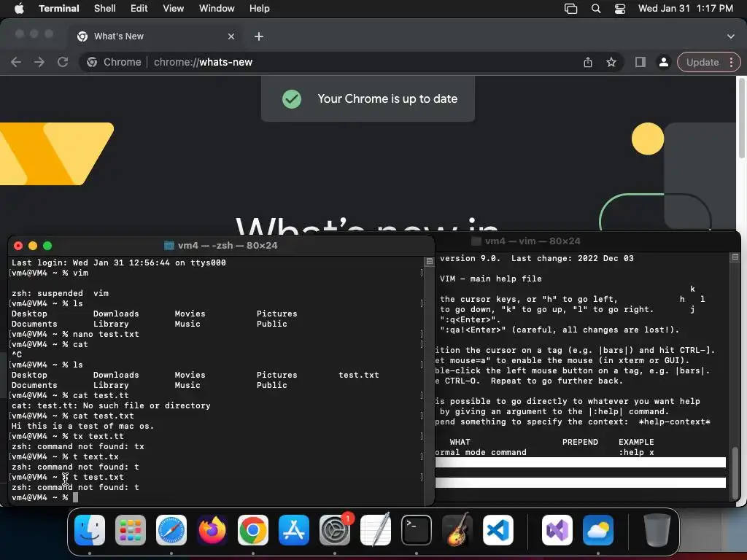
Task: Click the share icon in Chrome's address bar
Action: click(588, 62)
